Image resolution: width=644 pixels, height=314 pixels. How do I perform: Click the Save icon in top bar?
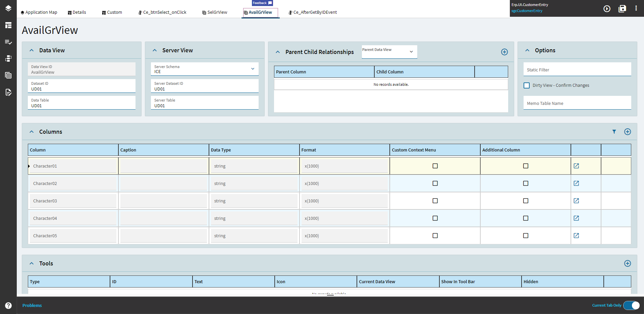(622, 9)
